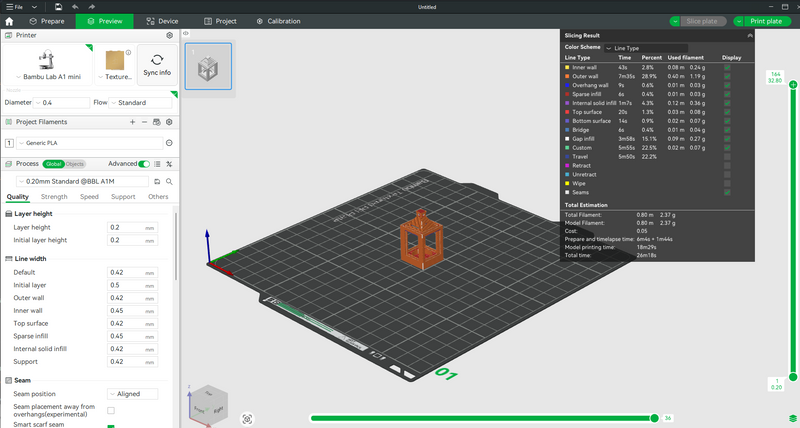The width and height of the screenshot is (800, 428).
Task: Sync info with the printer
Action: (157, 65)
